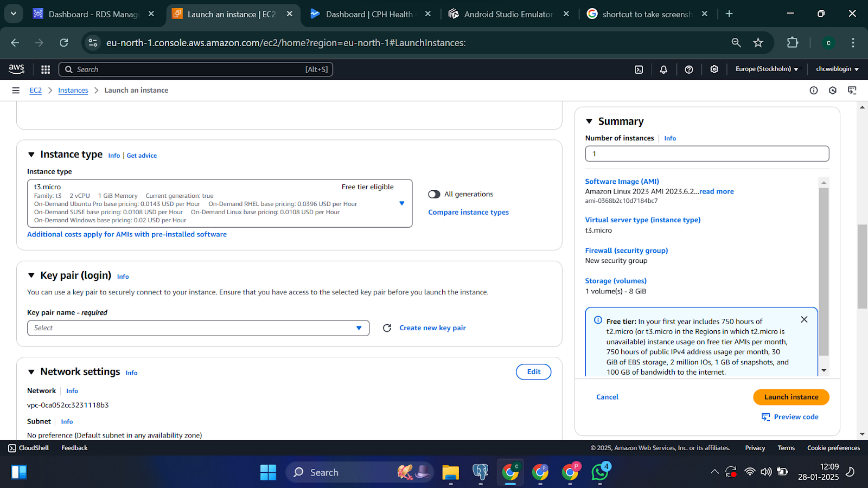Click the Launch instance button
868x488 pixels.
[x=791, y=397]
